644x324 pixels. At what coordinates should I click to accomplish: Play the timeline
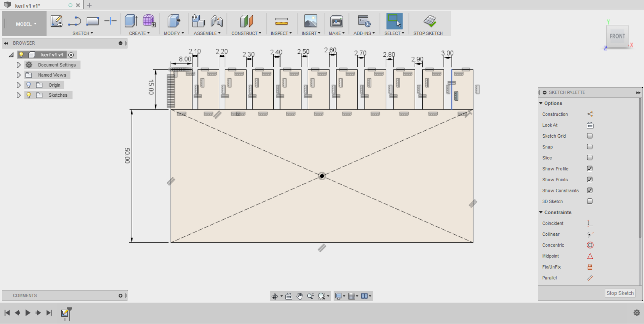pos(28,313)
